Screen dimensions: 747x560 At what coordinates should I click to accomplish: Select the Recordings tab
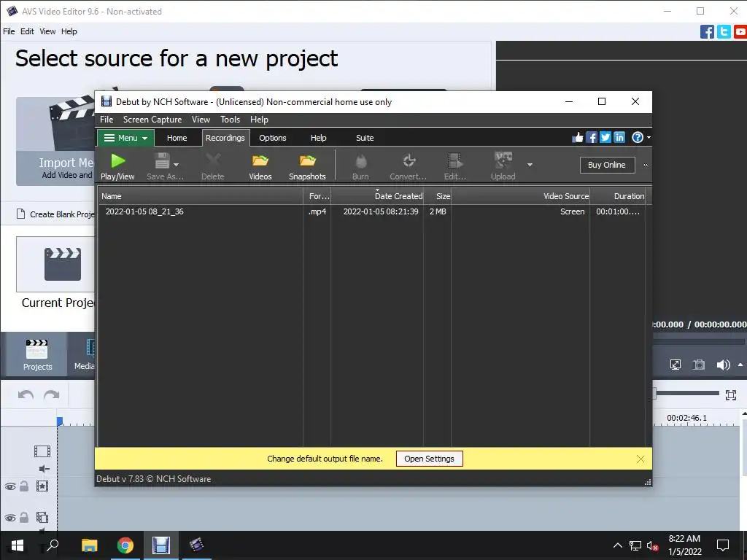coord(225,138)
